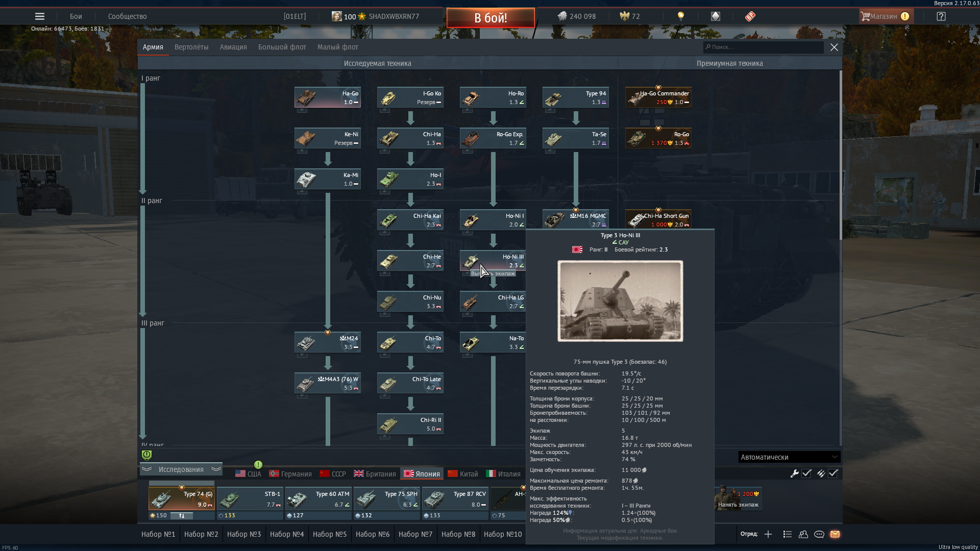Image resolution: width=980 pixels, height=551 pixels.
Task: Select the Германия nation tab
Action: tap(290, 474)
